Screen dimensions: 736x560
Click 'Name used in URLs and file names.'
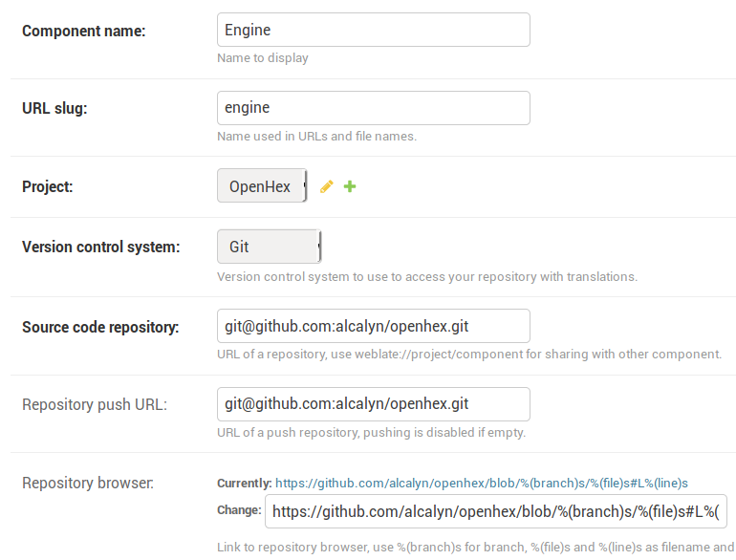(316, 136)
